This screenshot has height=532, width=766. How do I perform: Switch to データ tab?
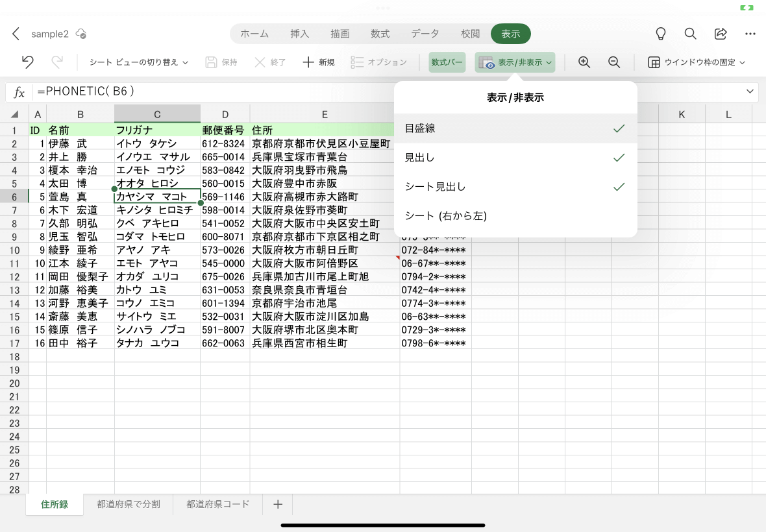[x=425, y=34]
